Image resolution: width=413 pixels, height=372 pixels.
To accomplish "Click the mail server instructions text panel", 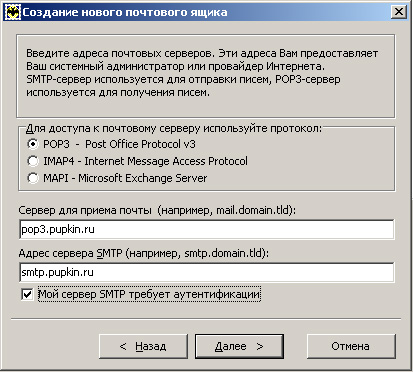I will click(x=206, y=76).
